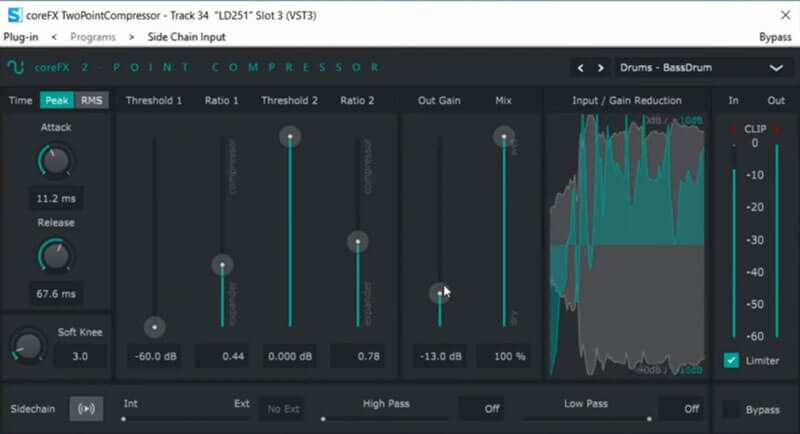
Task: Click the Mix value 100 %
Action: point(504,356)
